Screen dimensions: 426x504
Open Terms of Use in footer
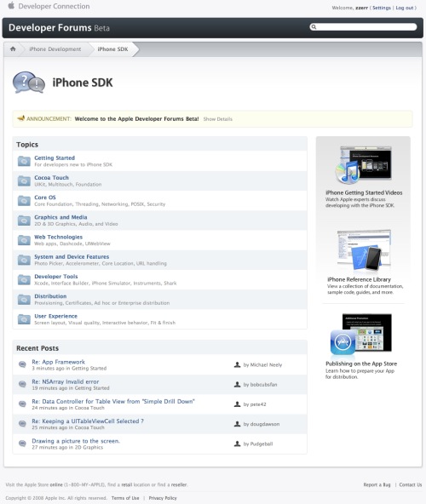125,498
